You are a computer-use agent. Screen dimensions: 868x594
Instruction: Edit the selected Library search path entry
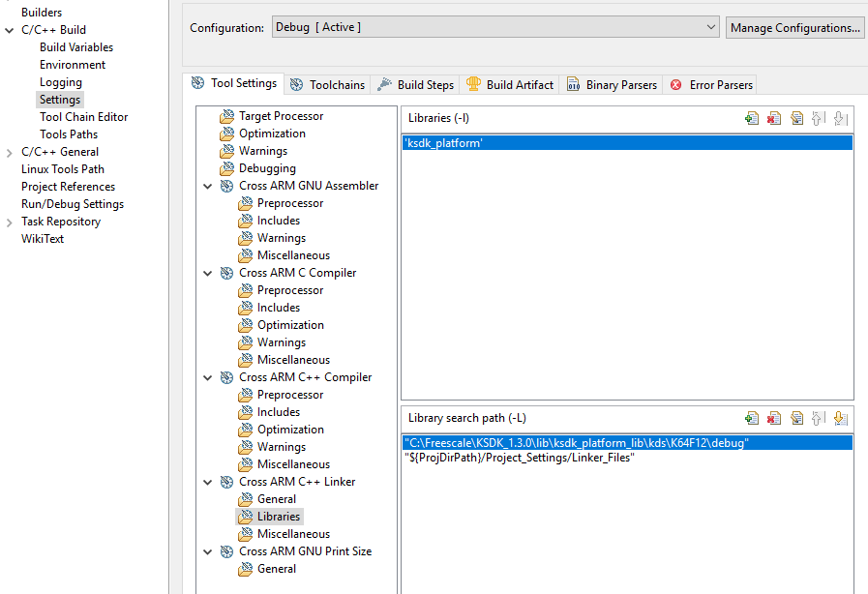coord(795,418)
